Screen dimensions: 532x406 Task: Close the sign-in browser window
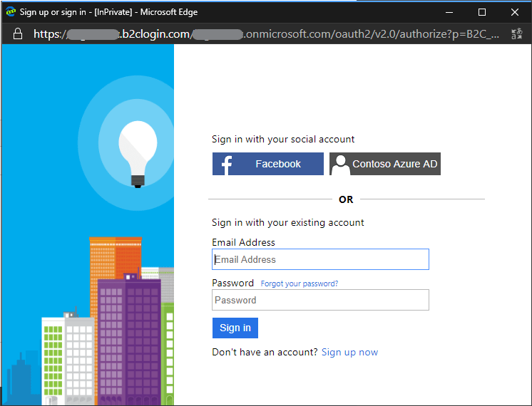pos(515,12)
